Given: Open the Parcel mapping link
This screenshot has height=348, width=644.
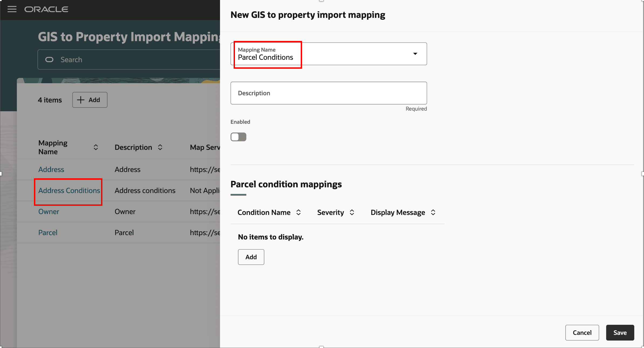Looking at the screenshot, I should coord(48,232).
